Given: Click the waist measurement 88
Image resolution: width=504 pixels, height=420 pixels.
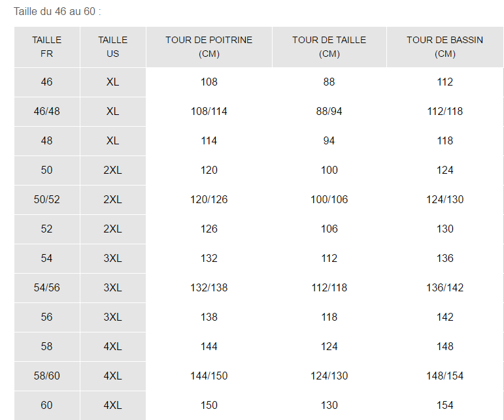Looking at the screenshot, I should point(329,82).
